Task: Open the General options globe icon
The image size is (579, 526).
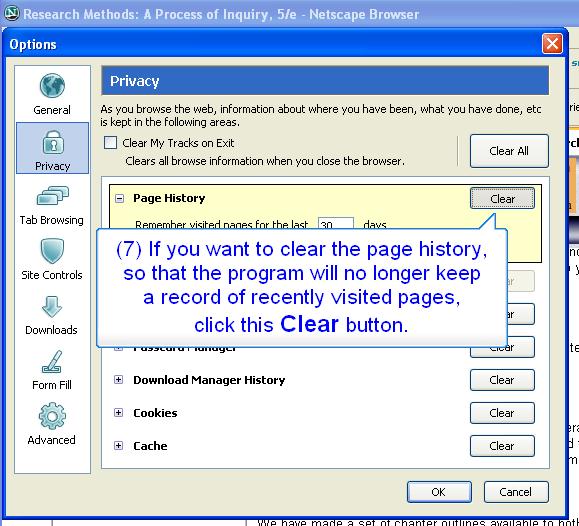Action: click(52, 86)
